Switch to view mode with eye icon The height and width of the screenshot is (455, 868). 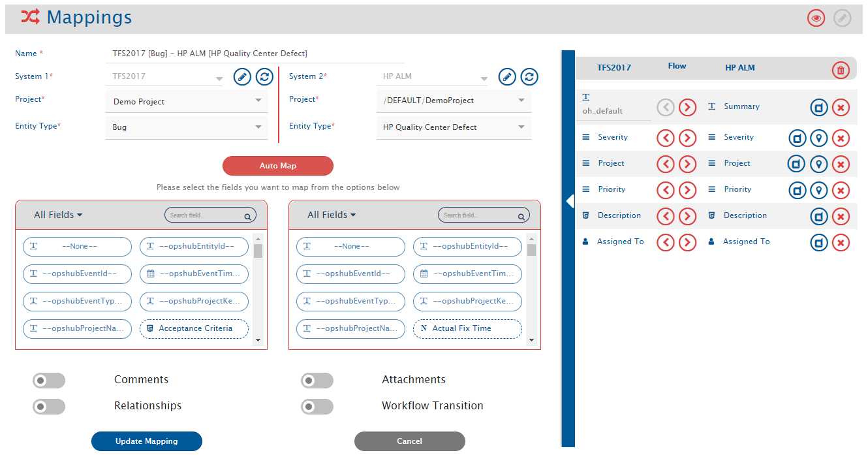click(816, 18)
